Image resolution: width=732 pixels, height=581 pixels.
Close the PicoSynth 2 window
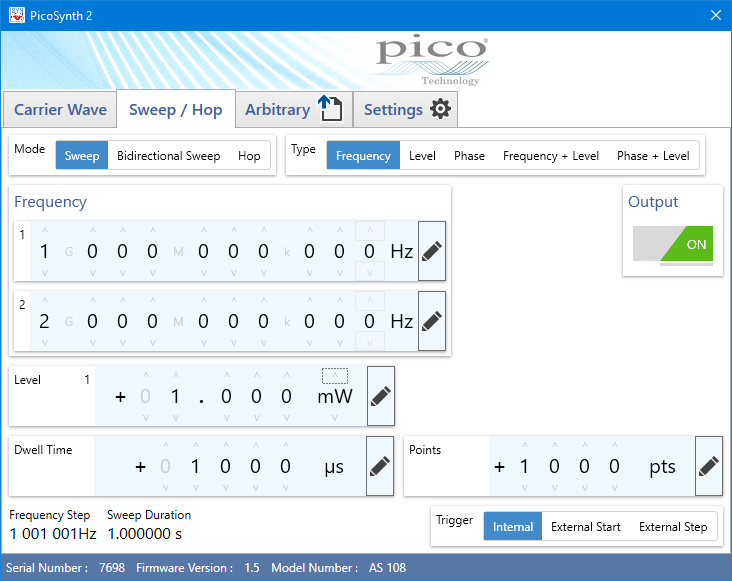pos(715,15)
